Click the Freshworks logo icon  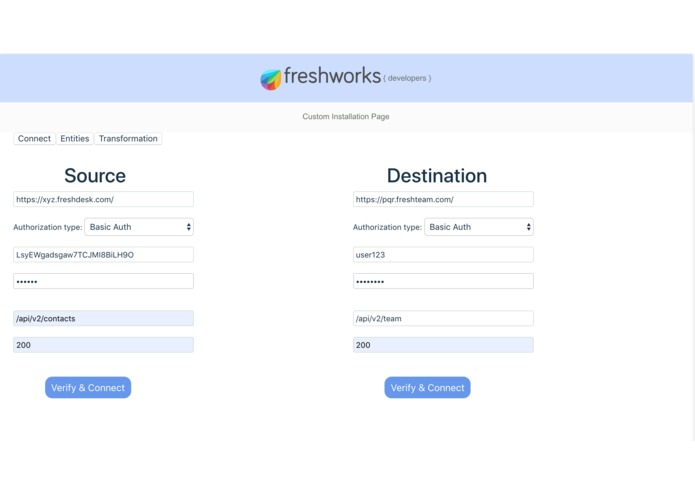[x=271, y=79]
